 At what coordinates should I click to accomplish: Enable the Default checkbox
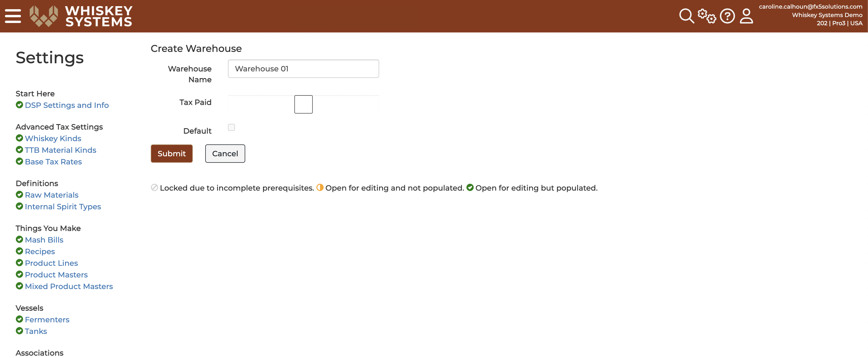(231, 127)
